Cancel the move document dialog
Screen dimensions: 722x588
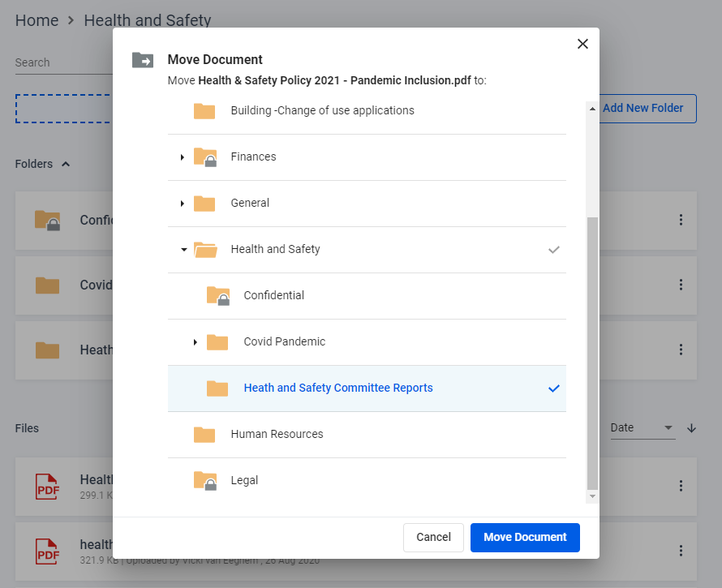(433, 537)
